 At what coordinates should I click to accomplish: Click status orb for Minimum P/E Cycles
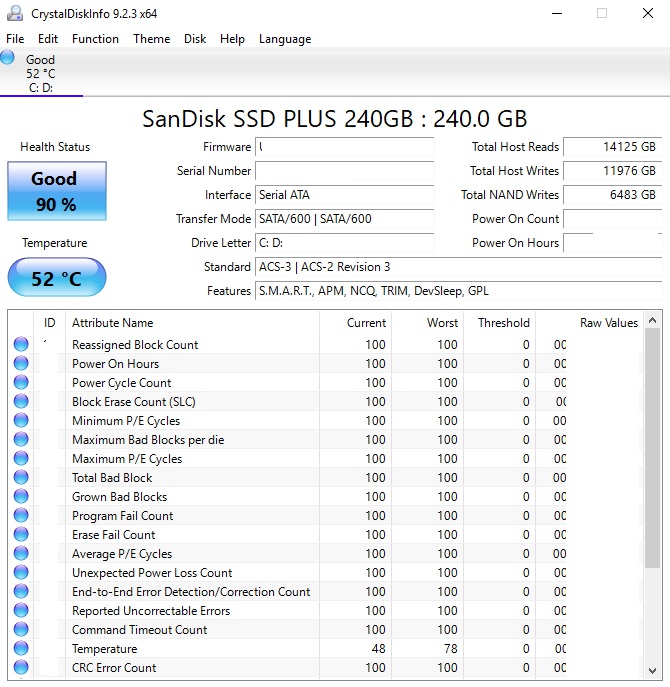[21, 420]
